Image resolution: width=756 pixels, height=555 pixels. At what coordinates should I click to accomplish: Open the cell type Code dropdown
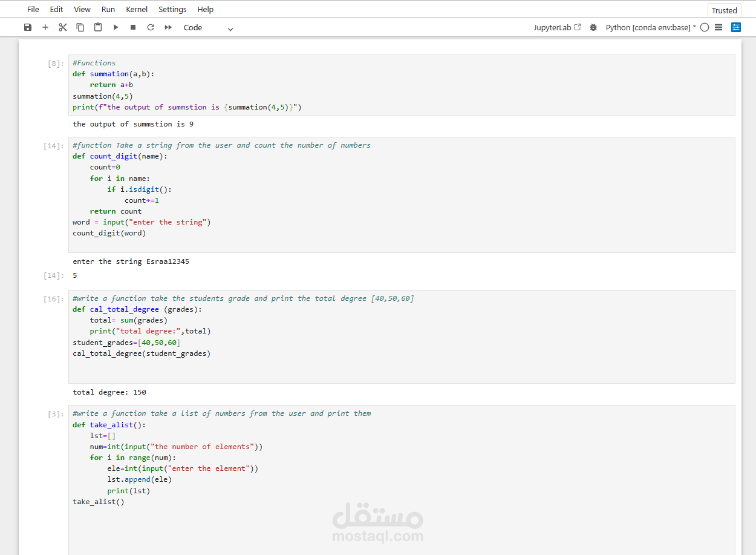tap(208, 27)
